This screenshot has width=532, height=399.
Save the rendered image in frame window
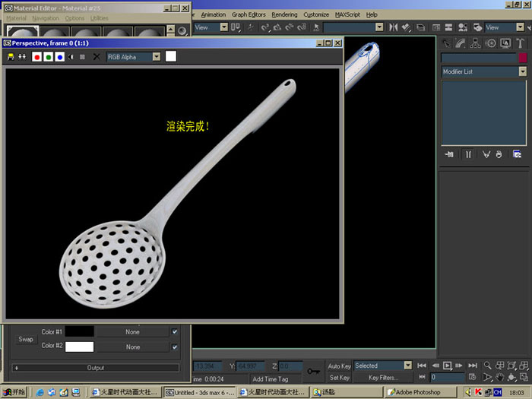coord(11,57)
